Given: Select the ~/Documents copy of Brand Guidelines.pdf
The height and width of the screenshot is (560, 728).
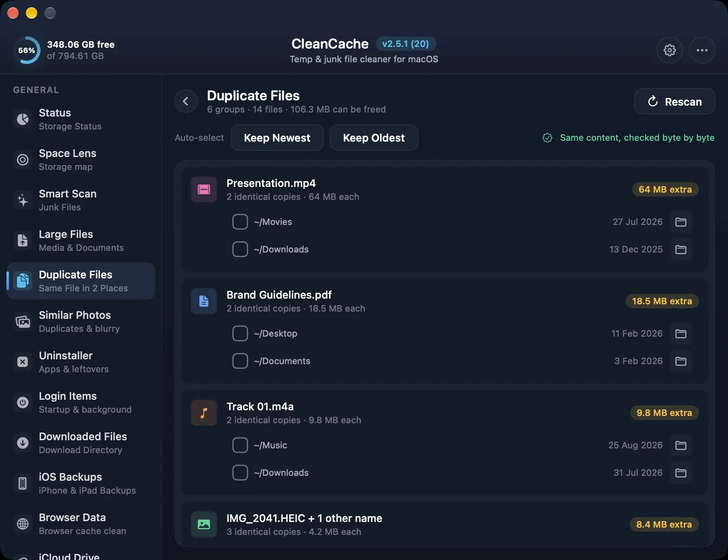Looking at the screenshot, I should point(240,361).
